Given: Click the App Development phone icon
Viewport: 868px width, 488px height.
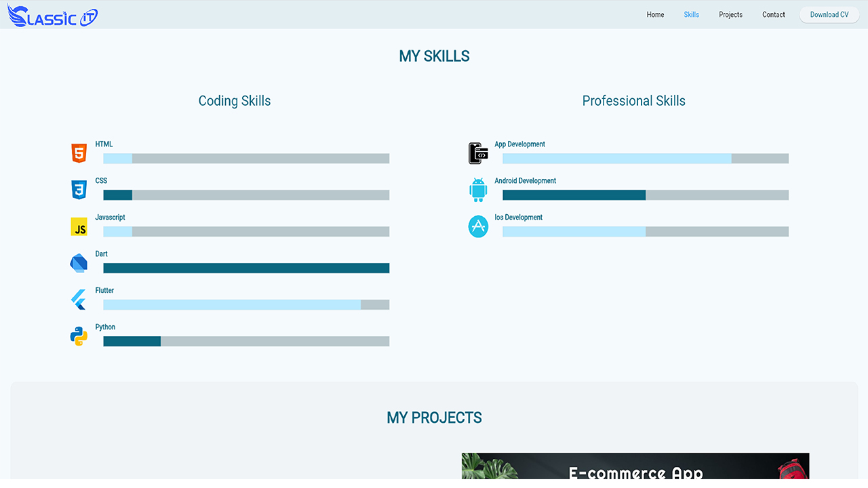Looking at the screenshot, I should tap(478, 153).
